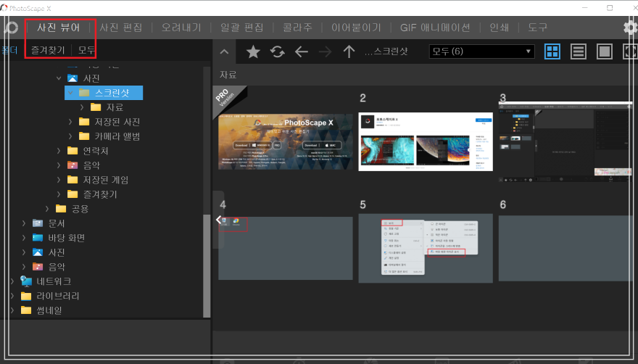This screenshot has height=364, width=638.
Task: Click the 자료 subfolder header label
Action: point(228,75)
